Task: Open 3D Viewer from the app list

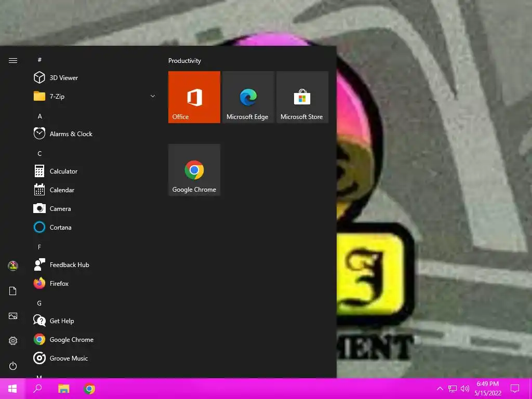Action: [x=95, y=78]
